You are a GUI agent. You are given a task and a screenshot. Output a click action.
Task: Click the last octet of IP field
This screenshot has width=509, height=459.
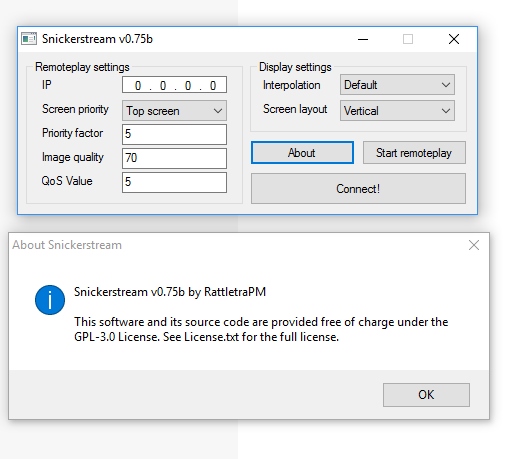(x=213, y=86)
